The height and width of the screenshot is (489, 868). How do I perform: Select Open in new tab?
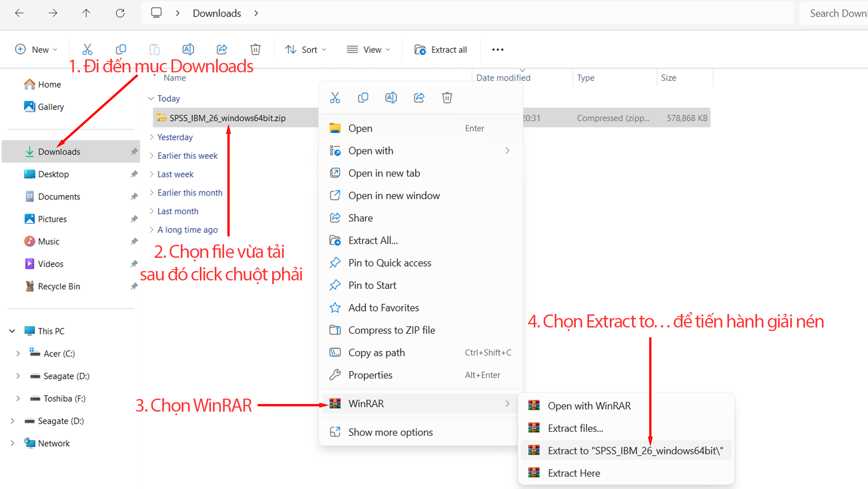tap(421, 173)
